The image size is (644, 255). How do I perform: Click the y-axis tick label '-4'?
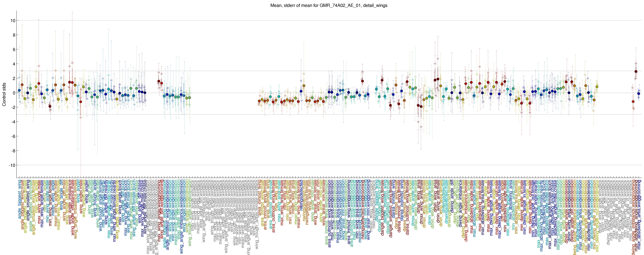point(13,122)
